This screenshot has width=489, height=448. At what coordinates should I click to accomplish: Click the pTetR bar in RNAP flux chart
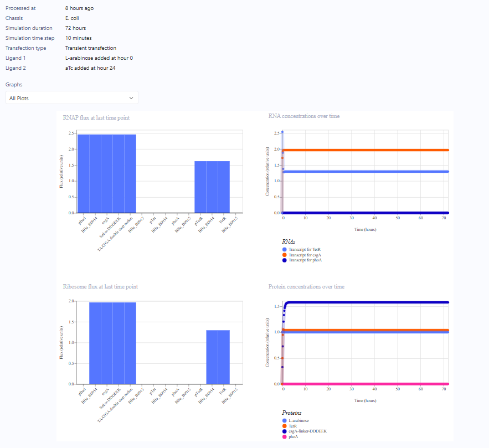[x=200, y=187]
